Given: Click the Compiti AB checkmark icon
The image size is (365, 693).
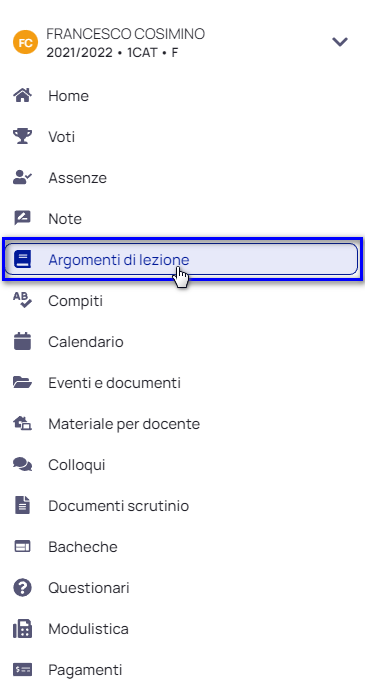Looking at the screenshot, I should (x=22, y=300).
